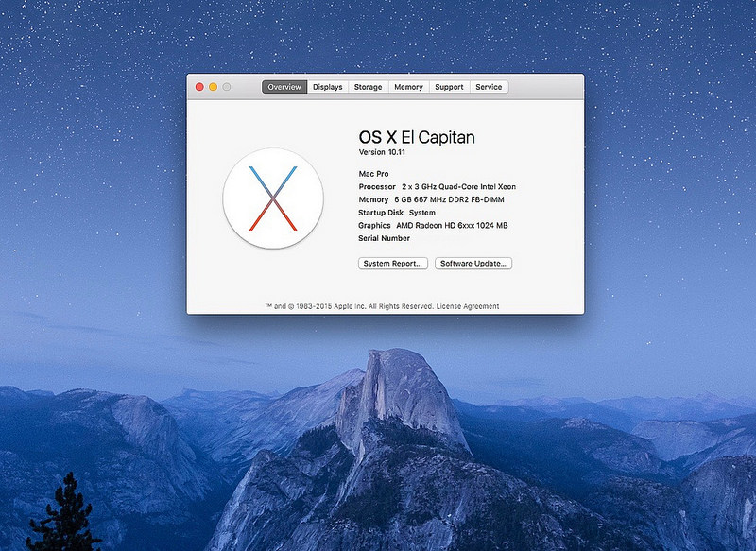This screenshot has width=756, height=551.
Task: Open the License Agreement link
Action: pos(468,306)
